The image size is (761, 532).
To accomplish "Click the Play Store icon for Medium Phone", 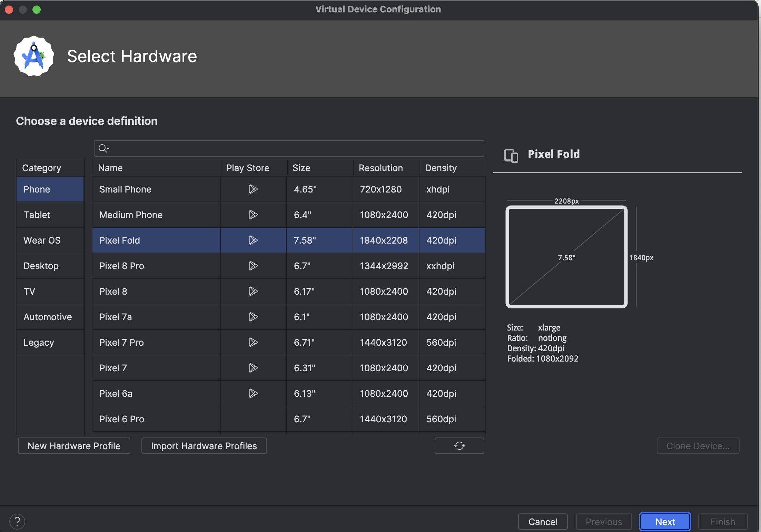I will click(253, 215).
